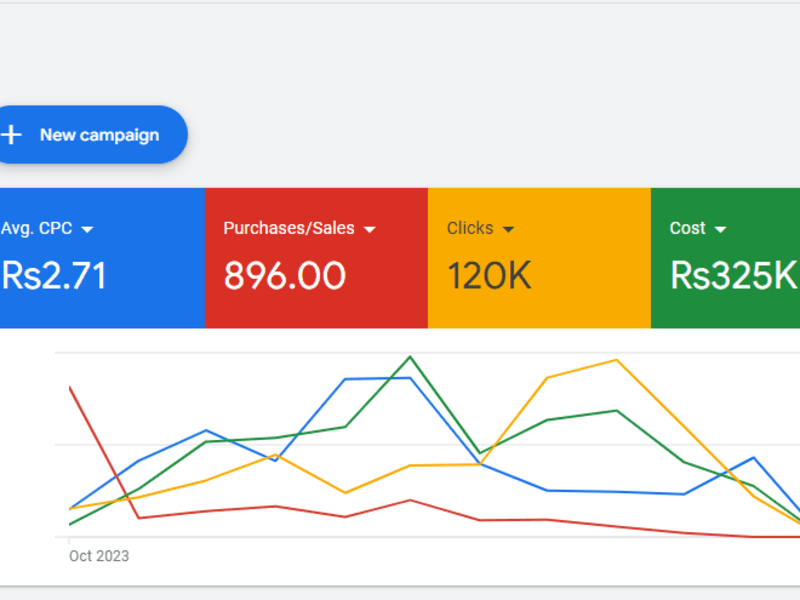The image size is (800, 600).
Task: Click the blue line's late bump near chart end
Action: pyautogui.click(x=754, y=458)
